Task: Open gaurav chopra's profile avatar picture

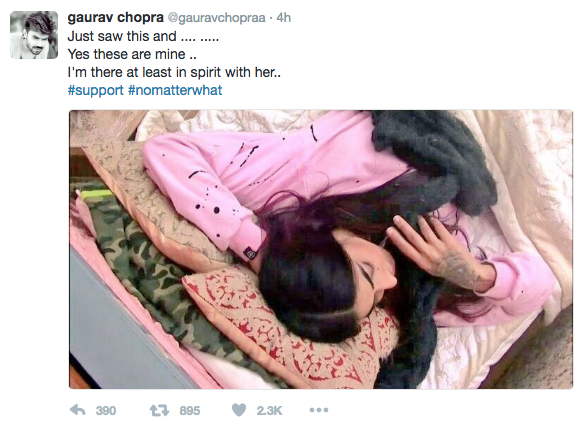Action: 34,35
